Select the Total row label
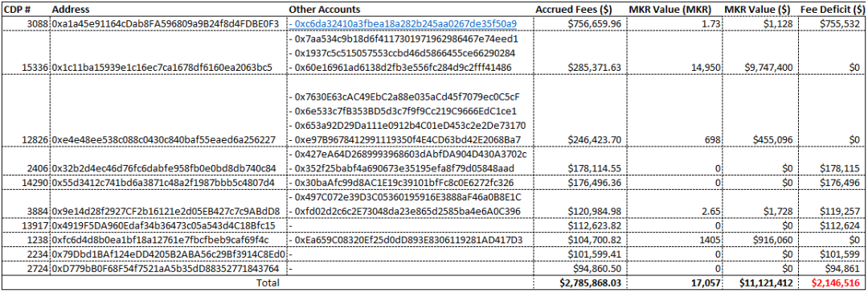The height and width of the screenshot is (293, 868). click(x=268, y=283)
